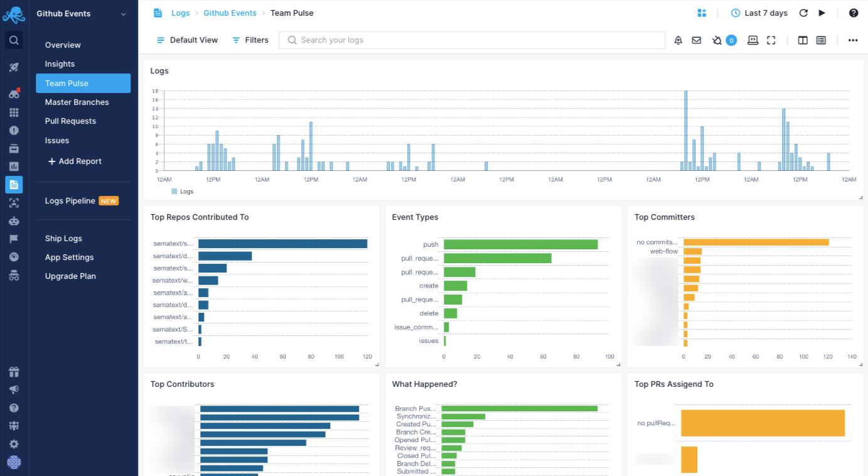This screenshot has width=868, height=476.
Task: Click the issues label in Event Types
Action: pos(429,341)
